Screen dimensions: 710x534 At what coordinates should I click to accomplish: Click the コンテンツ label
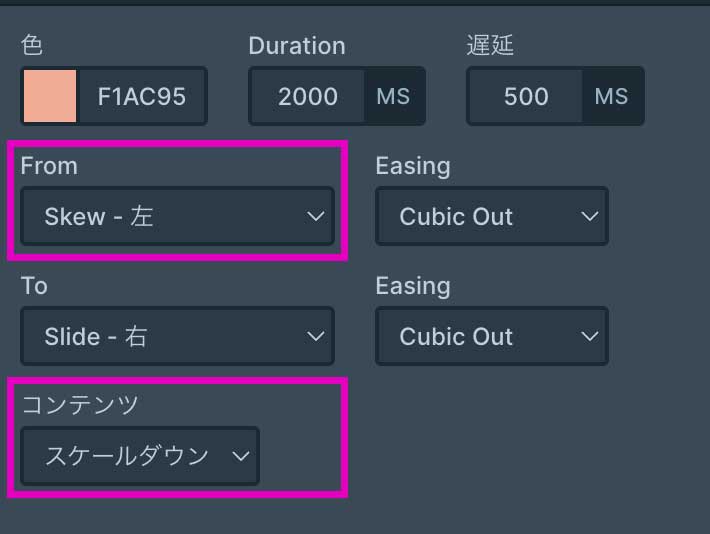coord(79,405)
